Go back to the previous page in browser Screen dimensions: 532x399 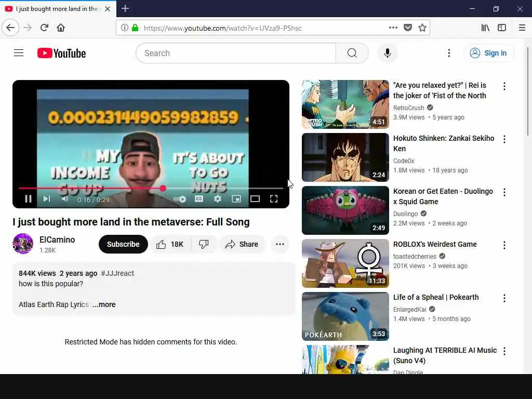10,28
